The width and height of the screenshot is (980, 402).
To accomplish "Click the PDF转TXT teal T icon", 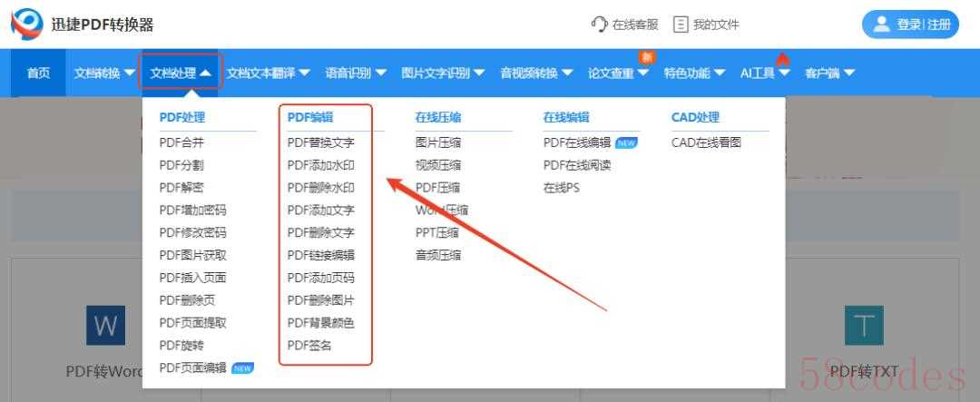I will coord(863,325).
